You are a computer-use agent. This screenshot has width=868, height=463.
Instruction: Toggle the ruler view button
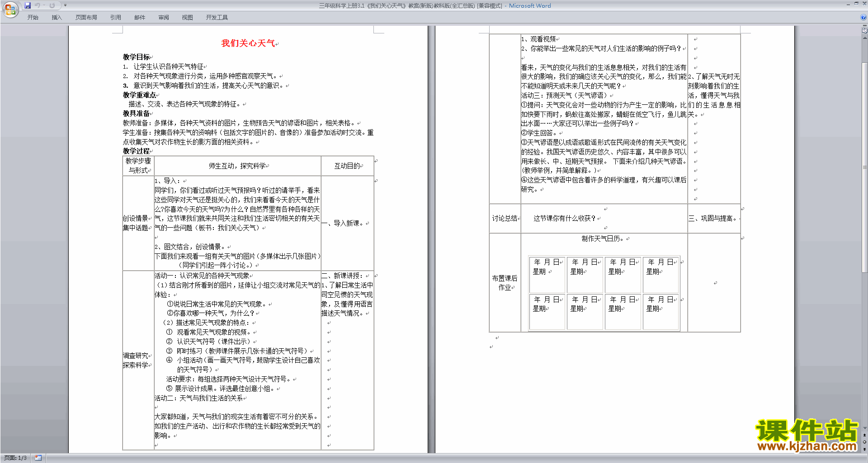[x=865, y=31]
